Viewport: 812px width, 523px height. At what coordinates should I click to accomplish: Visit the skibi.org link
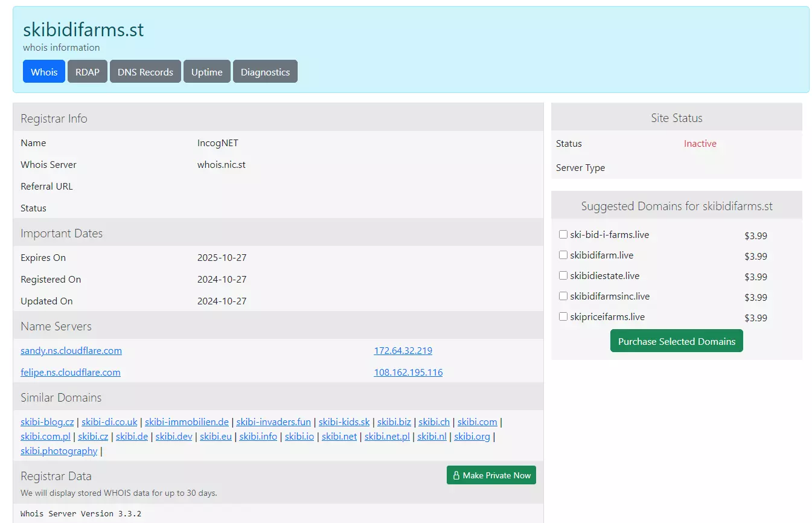(472, 436)
